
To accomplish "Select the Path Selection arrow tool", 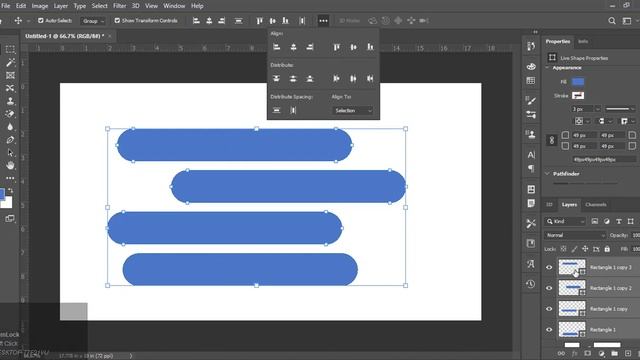I will [x=10, y=153].
